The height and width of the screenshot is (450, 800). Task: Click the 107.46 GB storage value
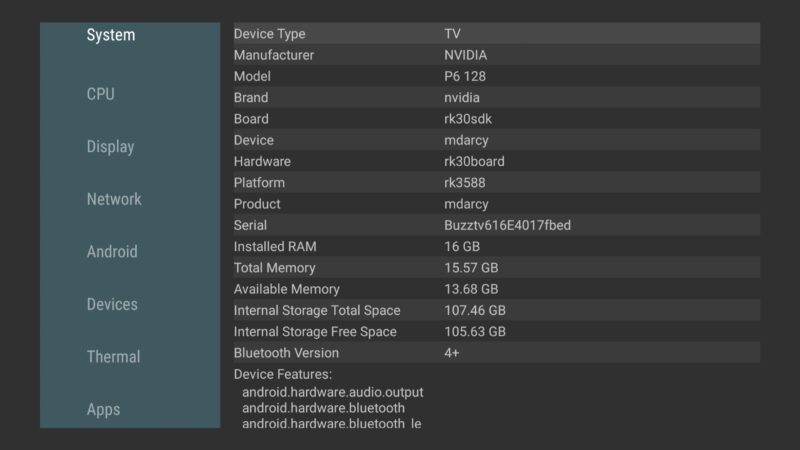coord(475,311)
